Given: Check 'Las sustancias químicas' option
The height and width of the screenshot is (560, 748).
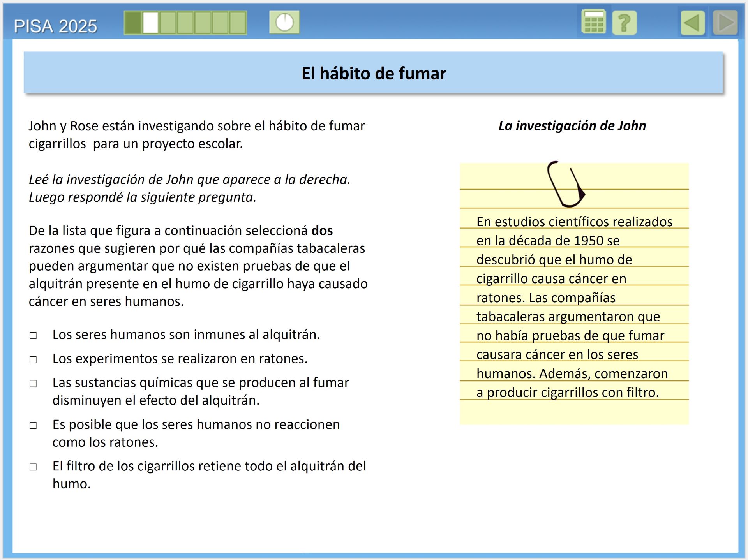Looking at the screenshot, I should 33,384.
